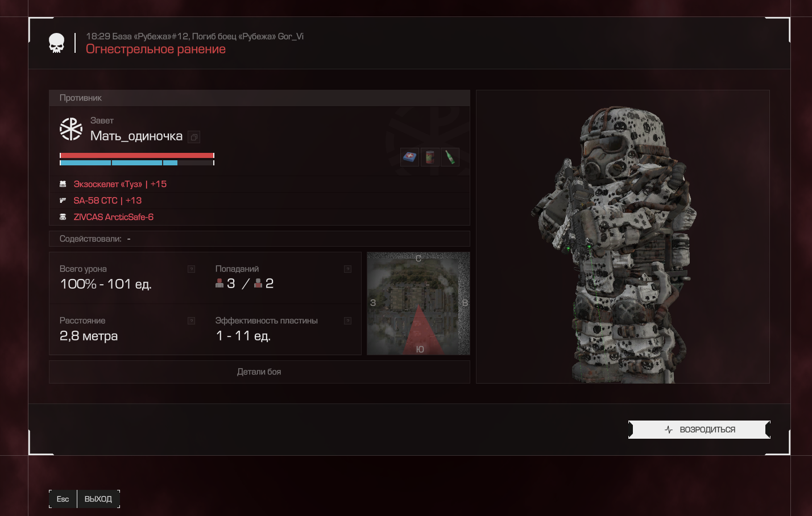This screenshot has width=812, height=516.
Task: Open the minimap with red shot direction
Action: coord(419,303)
